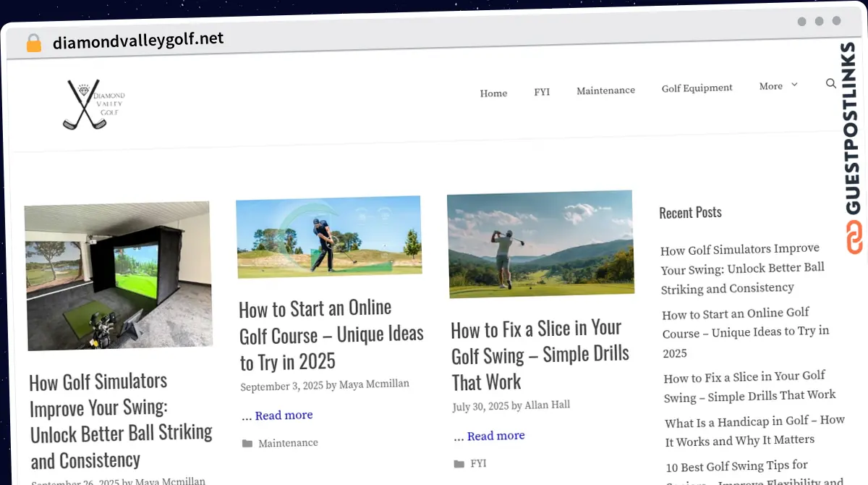Click Read more under Fix a Slice post
Screen dimensions: 868x485
tap(495, 436)
